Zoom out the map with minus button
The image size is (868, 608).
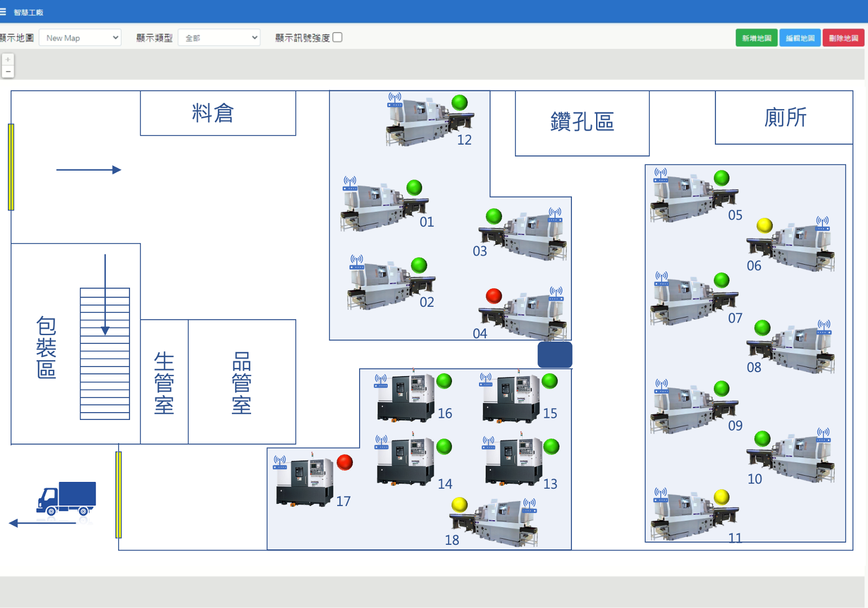[8, 71]
